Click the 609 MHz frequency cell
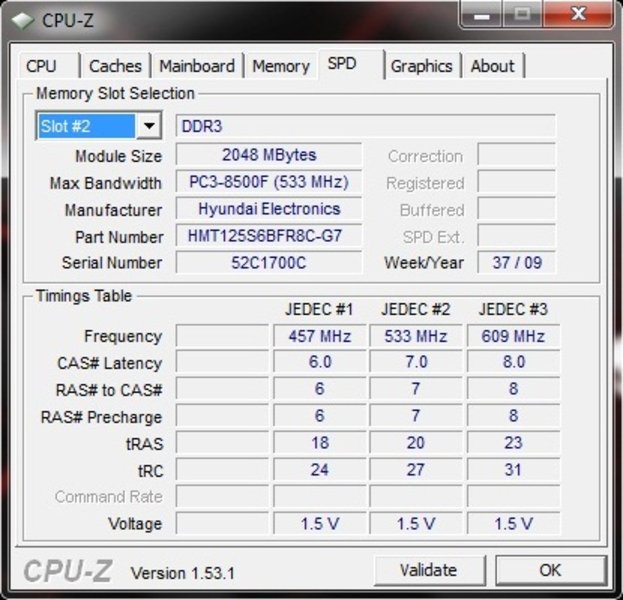 coord(513,336)
